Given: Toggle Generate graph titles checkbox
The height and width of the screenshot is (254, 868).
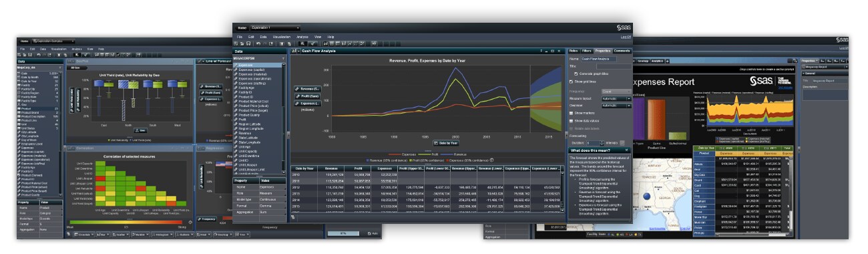Looking at the screenshot, I should click(x=576, y=74).
